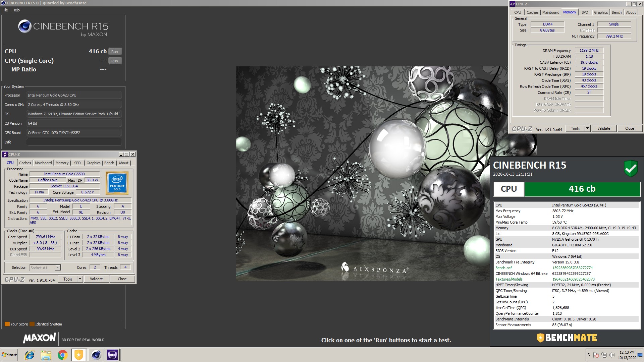Image resolution: width=644 pixels, height=362 pixels.
Task: Launch Google Chrome from the taskbar
Action: click(62, 355)
